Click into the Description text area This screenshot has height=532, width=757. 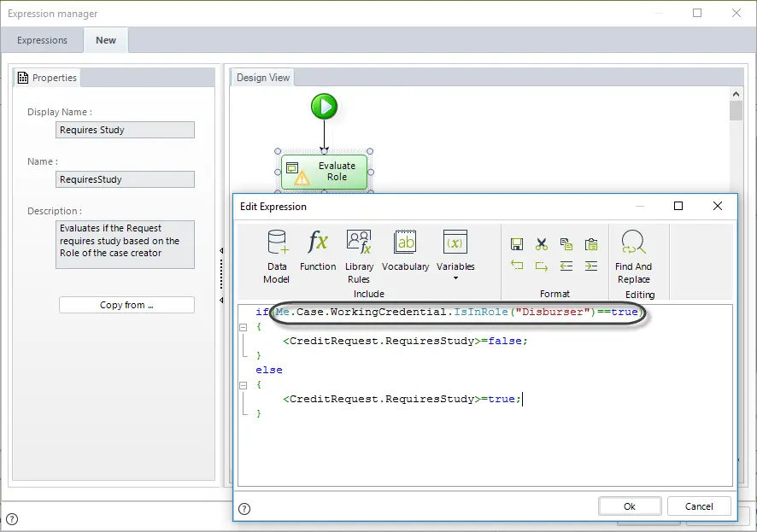tap(125, 244)
